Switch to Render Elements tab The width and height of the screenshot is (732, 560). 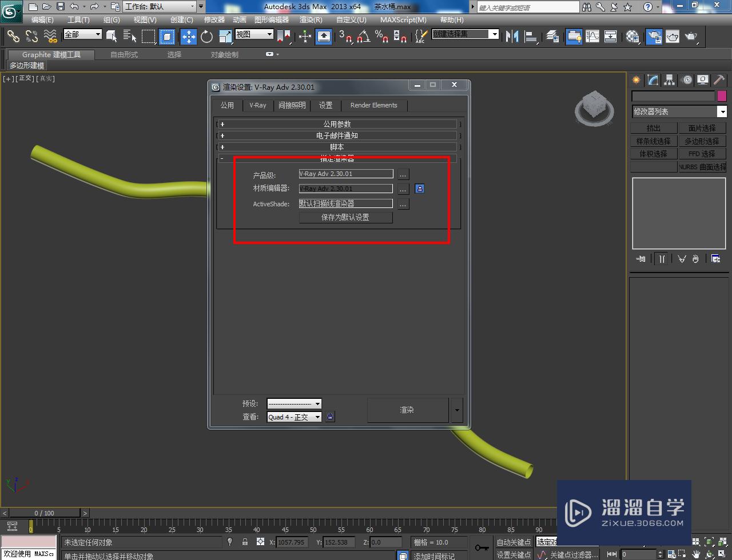(373, 105)
